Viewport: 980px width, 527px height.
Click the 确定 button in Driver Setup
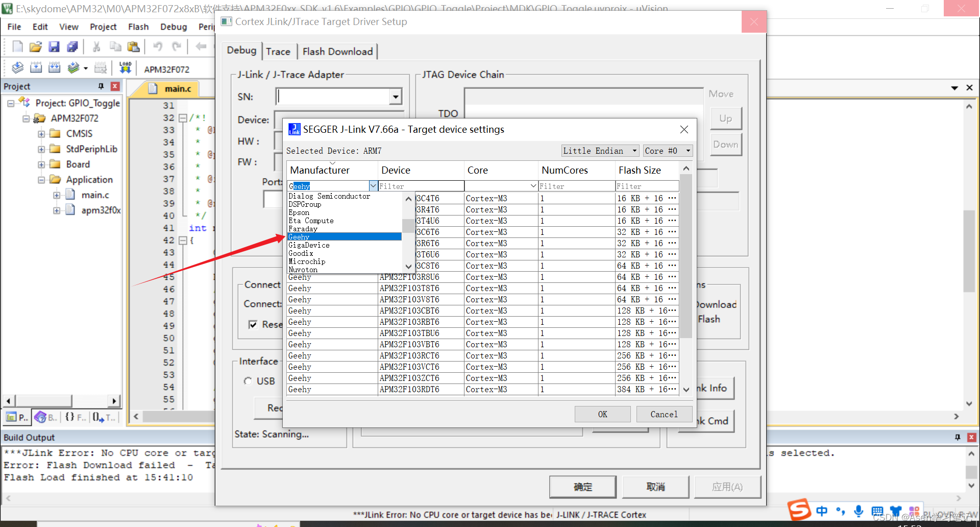(x=583, y=487)
